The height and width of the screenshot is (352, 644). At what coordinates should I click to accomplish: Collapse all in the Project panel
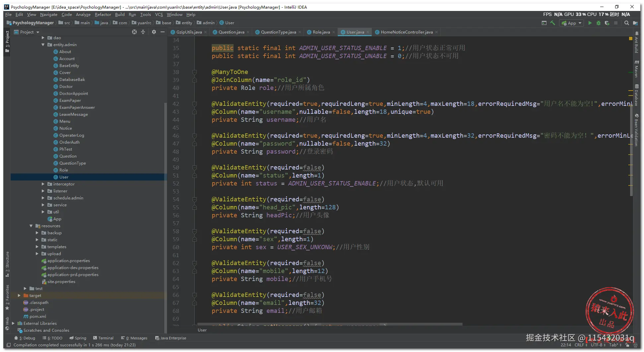tap(143, 32)
